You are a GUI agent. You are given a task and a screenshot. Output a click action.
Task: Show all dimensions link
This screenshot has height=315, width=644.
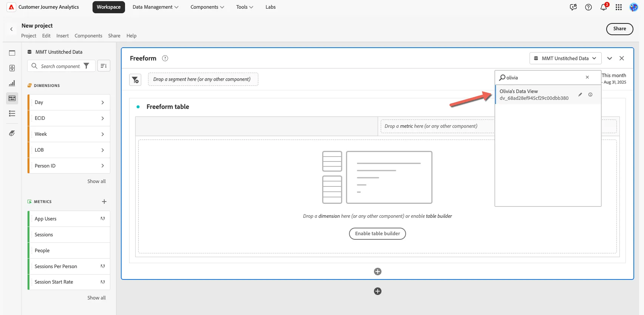pos(96,181)
